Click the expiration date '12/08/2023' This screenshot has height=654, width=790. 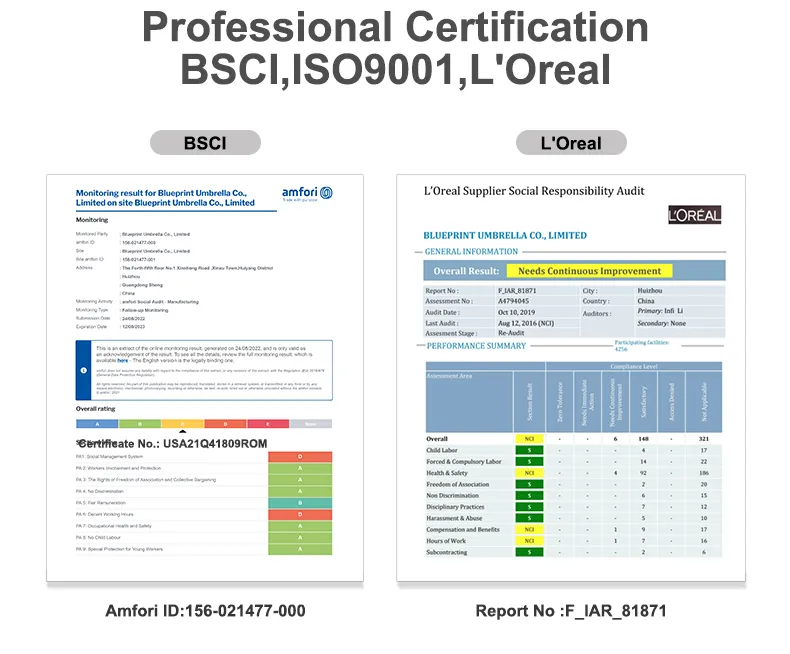point(134,326)
